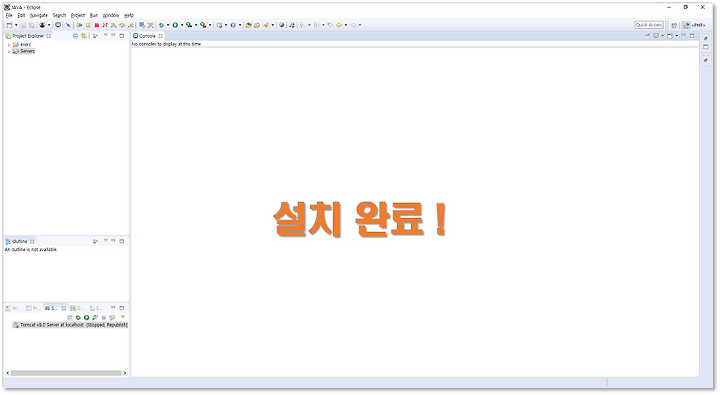Click Collapse All icon in Project Explorer

coord(75,36)
